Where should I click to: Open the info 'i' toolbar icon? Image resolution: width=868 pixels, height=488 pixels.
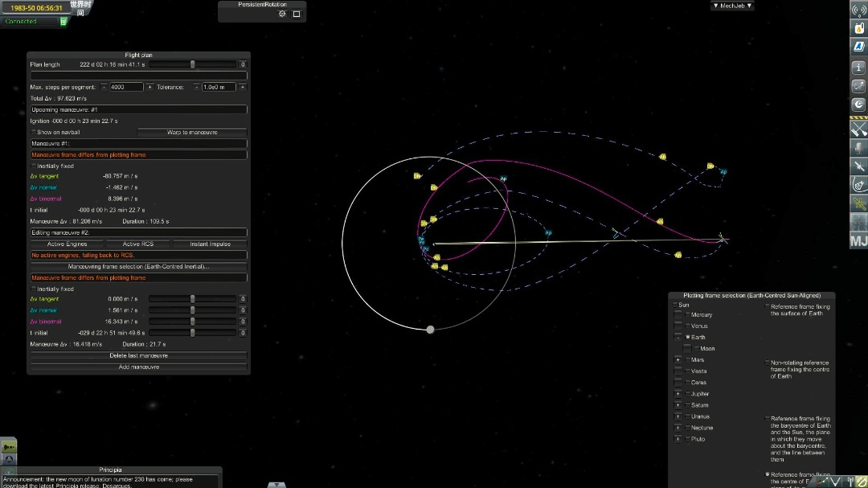pyautogui.click(x=858, y=67)
